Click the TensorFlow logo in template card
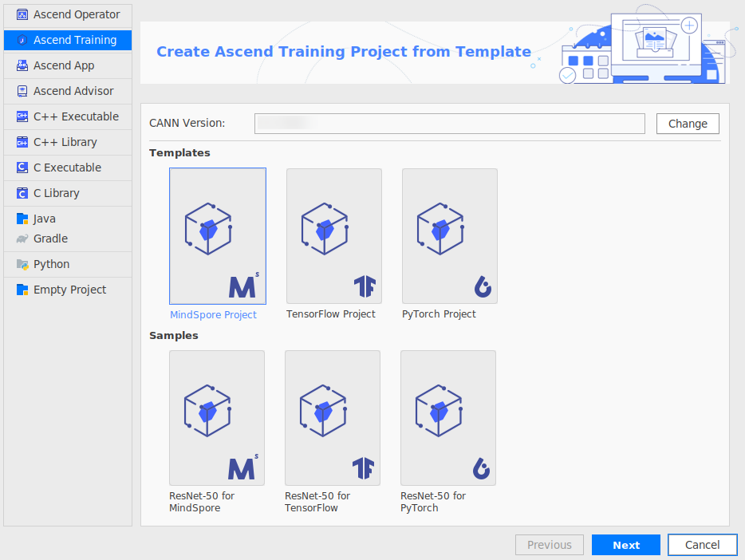 coord(365,286)
